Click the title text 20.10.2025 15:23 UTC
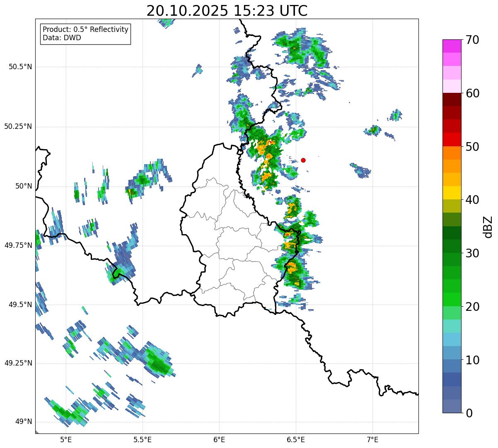The width and height of the screenshot is (498, 448). point(227,11)
